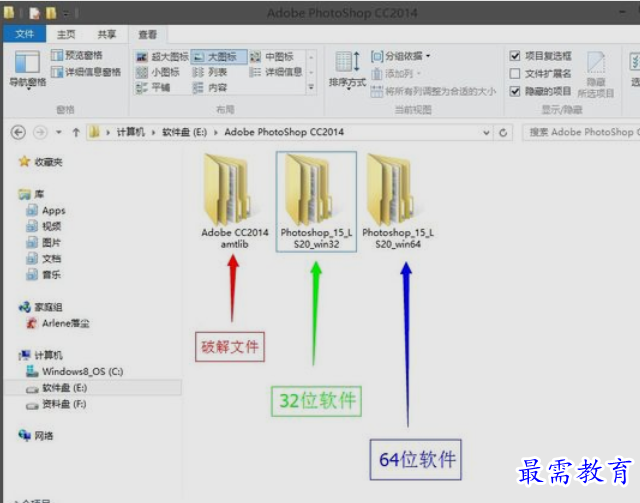Choose 内容 layout
640x503 pixels.
210,87
